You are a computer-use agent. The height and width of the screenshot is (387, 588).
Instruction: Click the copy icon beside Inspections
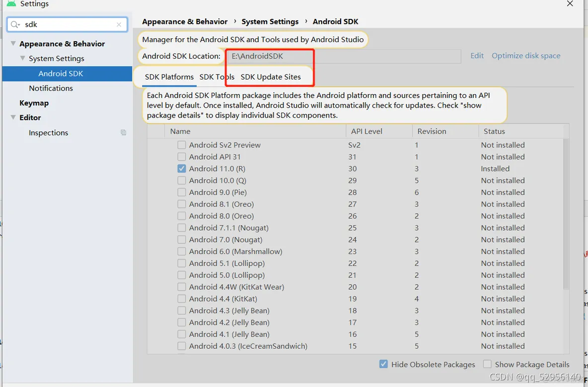click(x=123, y=132)
